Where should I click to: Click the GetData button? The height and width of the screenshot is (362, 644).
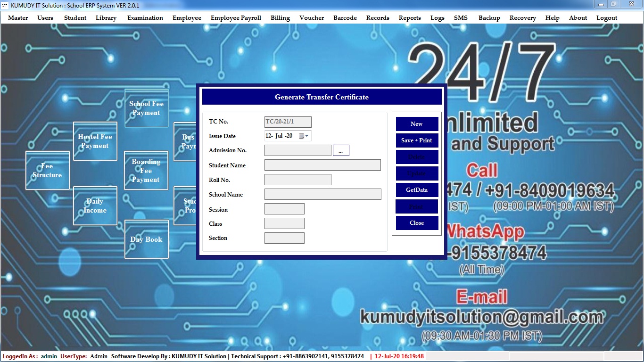click(x=417, y=190)
